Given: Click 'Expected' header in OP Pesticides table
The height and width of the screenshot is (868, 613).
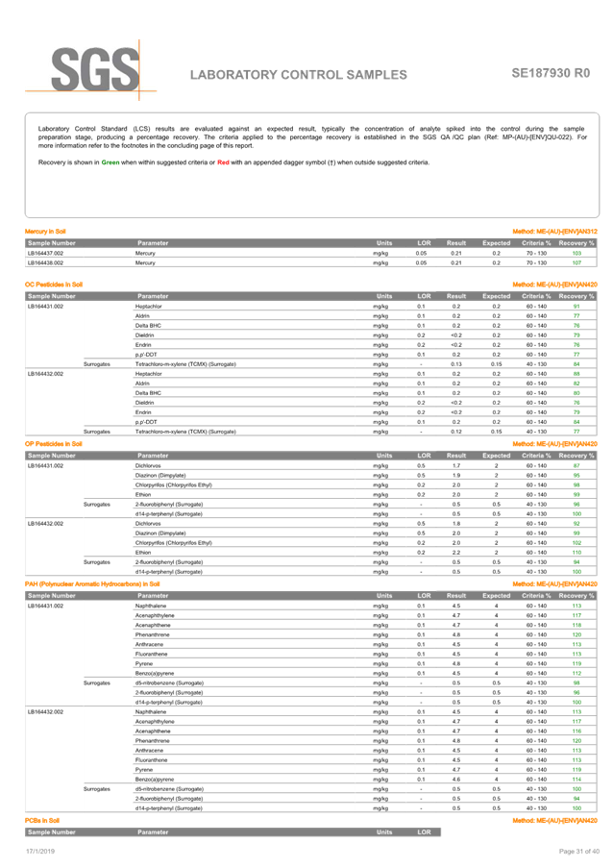Looking at the screenshot, I should (497, 456).
